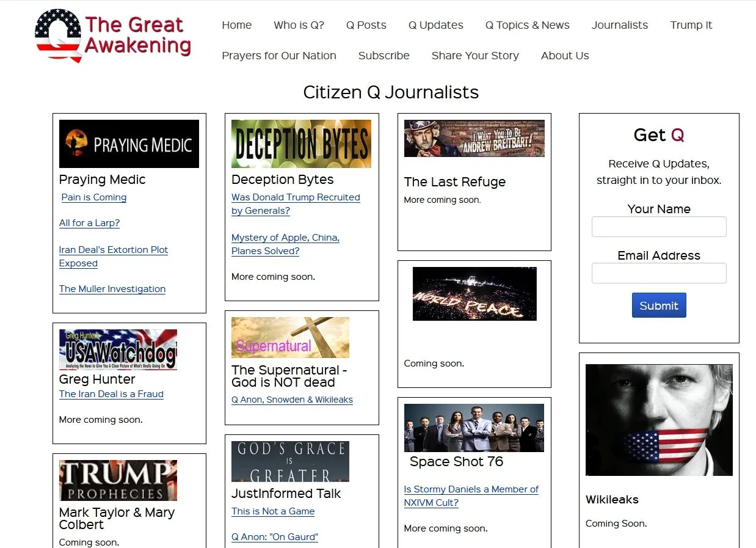Open 'The Iran Deal is a Fraud' link
Screen dimensions: 756x548
[111, 394]
